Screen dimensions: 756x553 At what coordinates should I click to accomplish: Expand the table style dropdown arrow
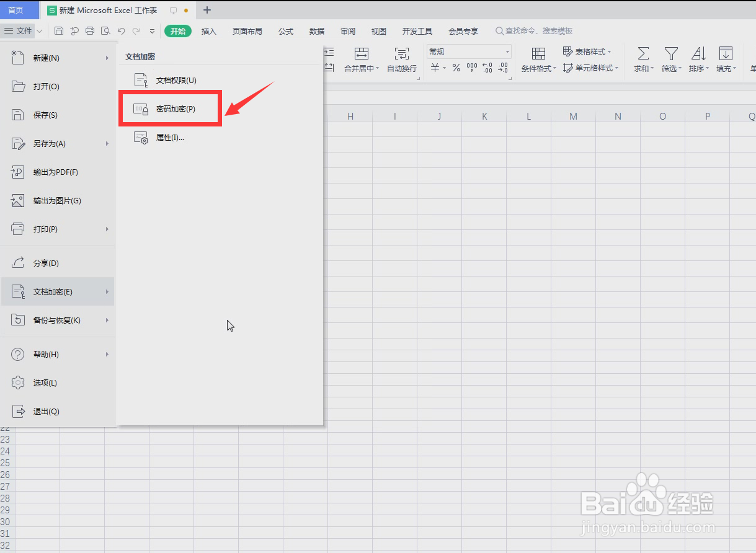click(x=609, y=52)
